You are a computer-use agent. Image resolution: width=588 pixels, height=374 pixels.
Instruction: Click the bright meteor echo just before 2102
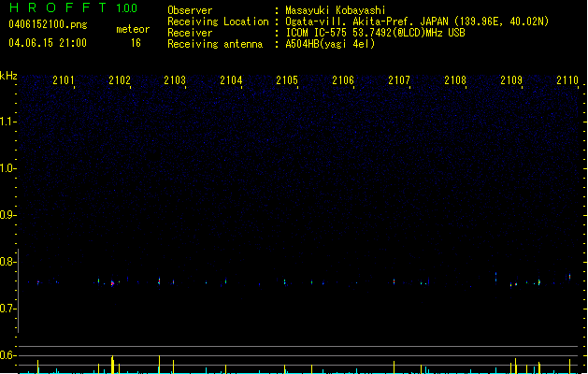[x=112, y=283]
